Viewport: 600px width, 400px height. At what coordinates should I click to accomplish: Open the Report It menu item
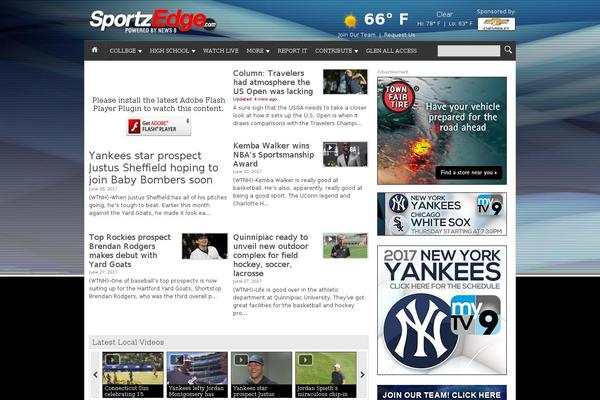coord(292,51)
